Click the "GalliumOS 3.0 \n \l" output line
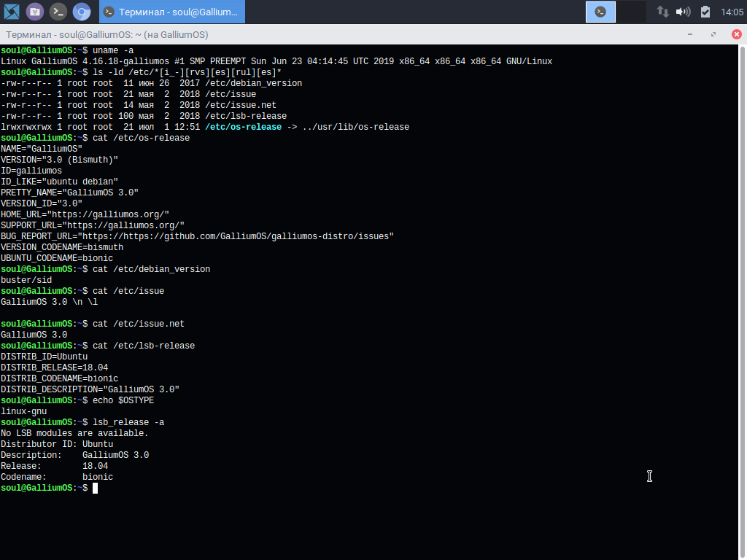Screen dimensions: 747x560 click(49, 303)
